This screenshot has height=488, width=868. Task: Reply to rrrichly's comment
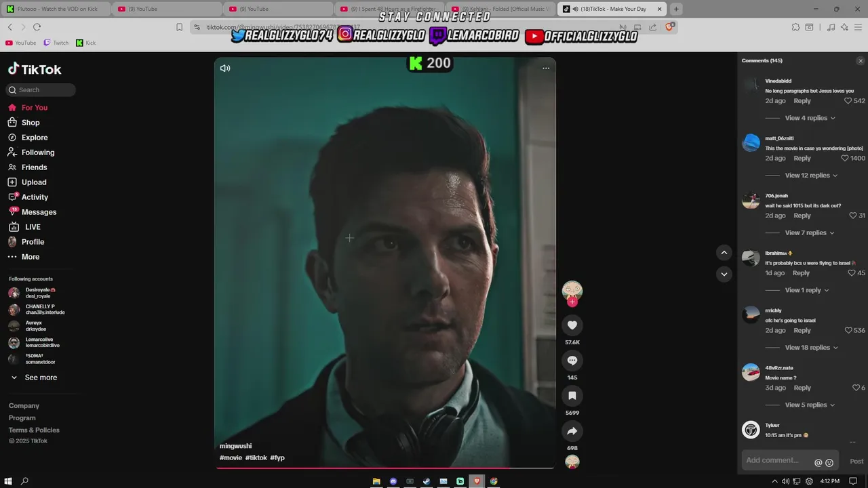pyautogui.click(x=802, y=331)
